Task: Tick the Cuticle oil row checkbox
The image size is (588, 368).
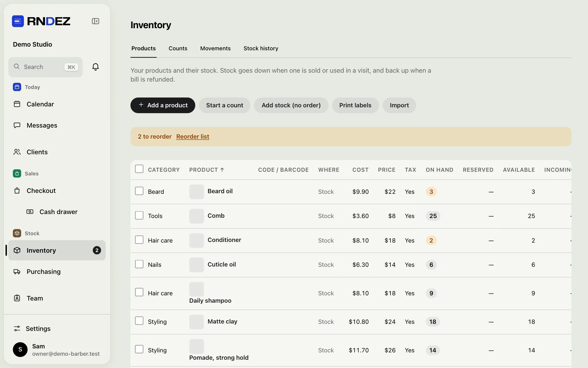Action: [139, 264]
